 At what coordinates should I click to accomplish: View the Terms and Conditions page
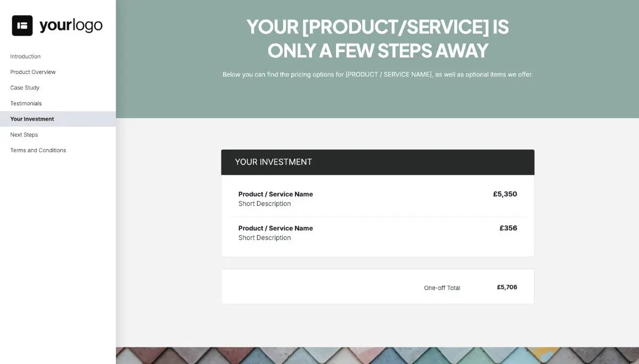[x=38, y=150]
